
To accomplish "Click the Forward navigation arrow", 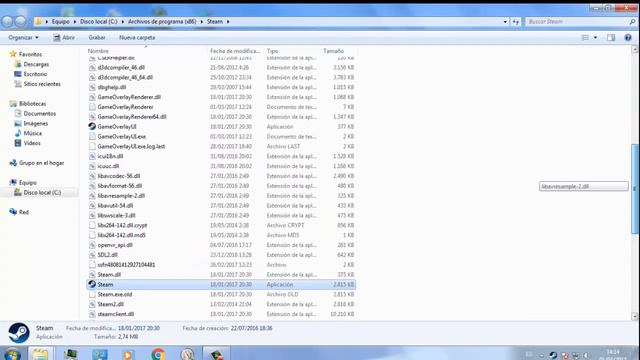I will click(20, 21).
